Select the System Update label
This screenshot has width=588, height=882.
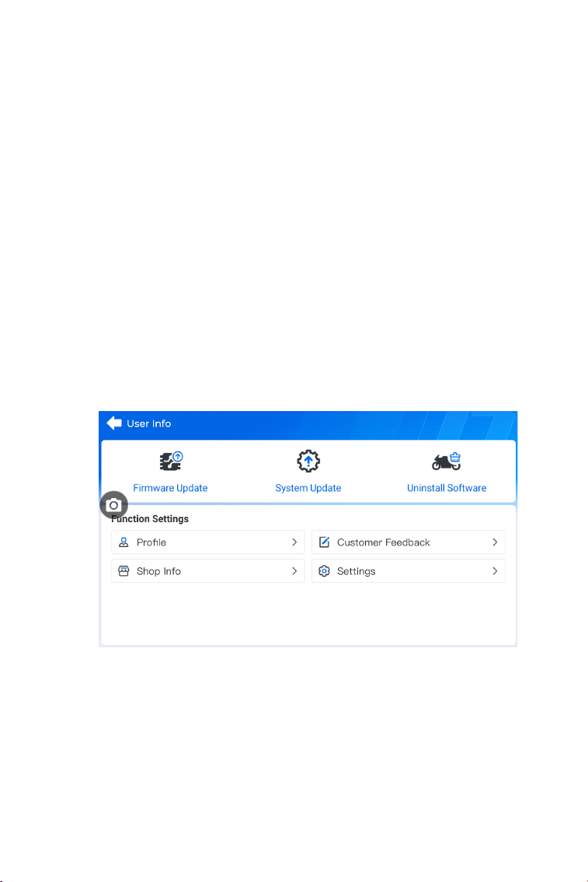tap(308, 488)
